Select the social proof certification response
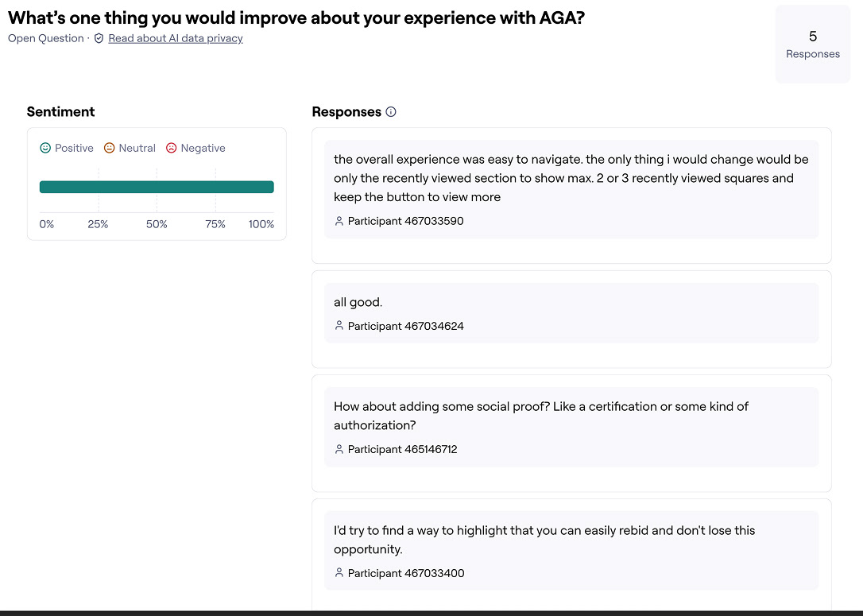This screenshot has height=616, width=863. [540, 416]
